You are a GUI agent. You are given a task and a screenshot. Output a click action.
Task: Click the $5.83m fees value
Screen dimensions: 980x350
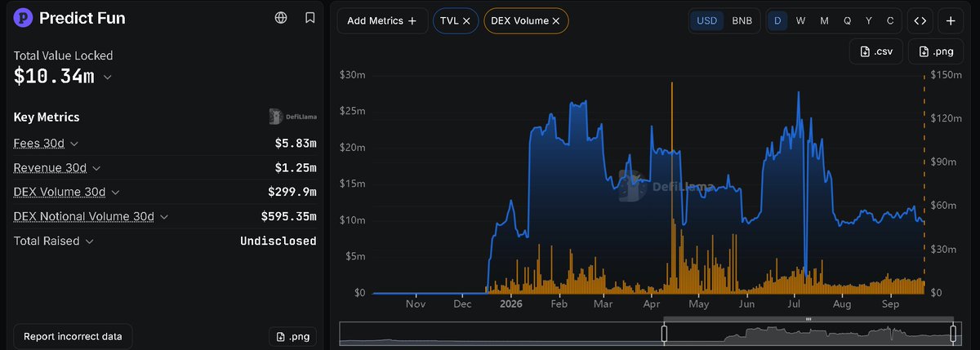click(x=296, y=144)
